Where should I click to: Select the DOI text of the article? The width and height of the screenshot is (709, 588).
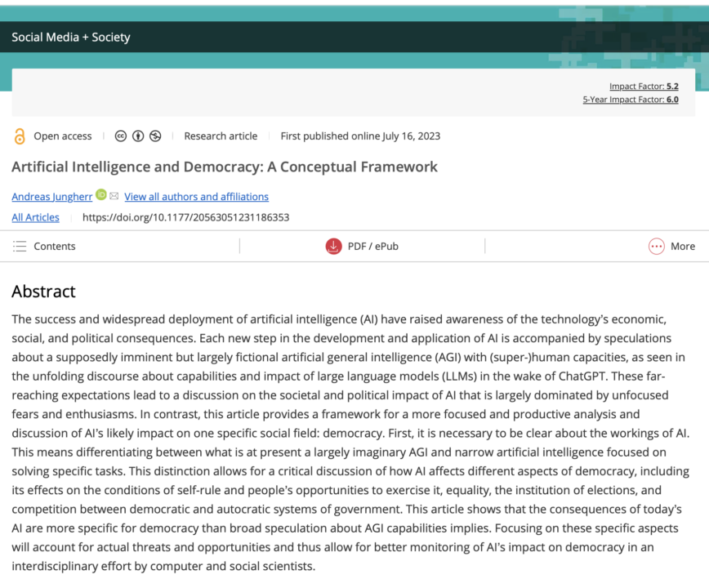tap(185, 217)
